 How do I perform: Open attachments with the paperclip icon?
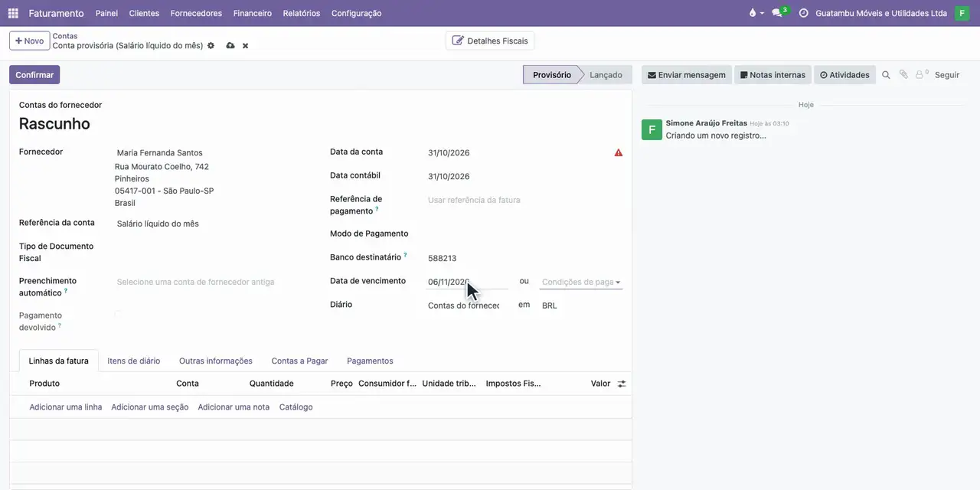903,75
